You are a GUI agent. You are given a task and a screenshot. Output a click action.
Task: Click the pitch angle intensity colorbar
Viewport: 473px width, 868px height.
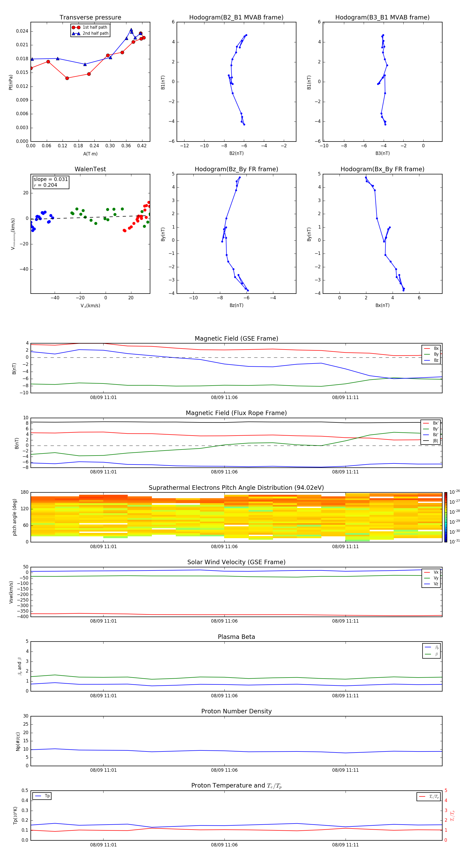pyautogui.click(x=446, y=517)
